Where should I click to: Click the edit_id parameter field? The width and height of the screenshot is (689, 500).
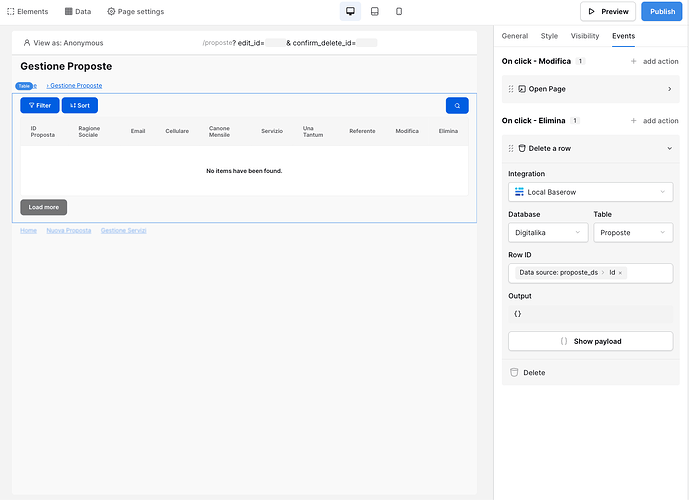pos(275,43)
